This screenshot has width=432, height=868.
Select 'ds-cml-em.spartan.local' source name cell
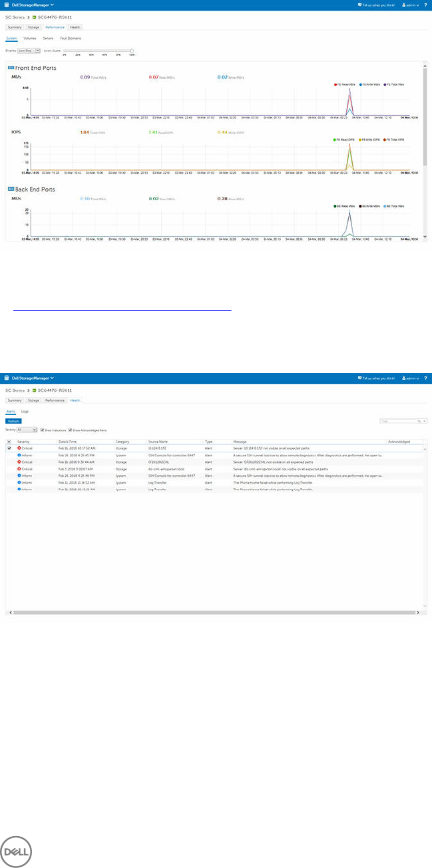click(x=166, y=468)
